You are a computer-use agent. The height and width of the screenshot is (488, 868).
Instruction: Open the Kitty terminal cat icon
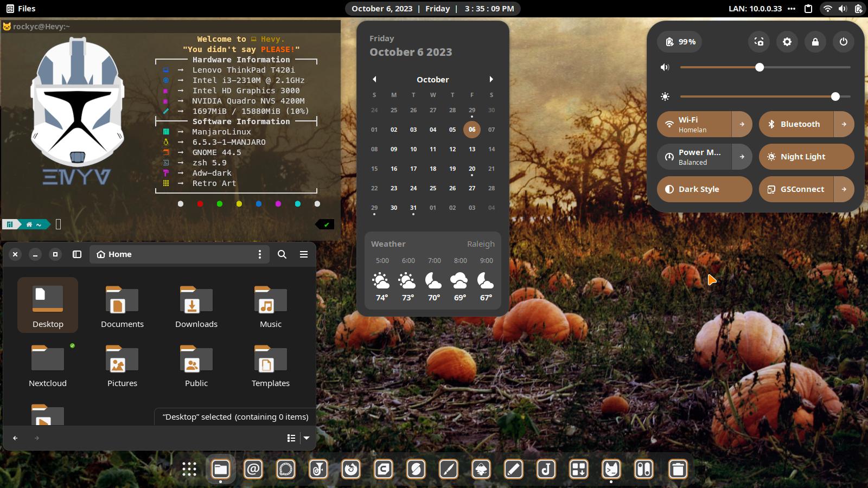click(611, 469)
